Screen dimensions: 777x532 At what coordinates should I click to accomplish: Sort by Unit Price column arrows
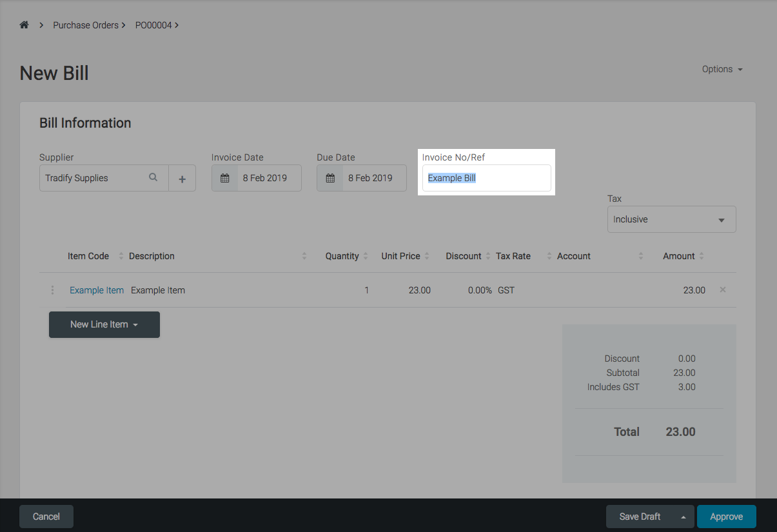pyautogui.click(x=427, y=256)
